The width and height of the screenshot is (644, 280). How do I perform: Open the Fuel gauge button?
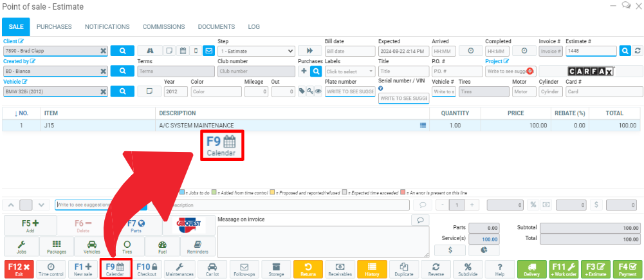pos(161,248)
